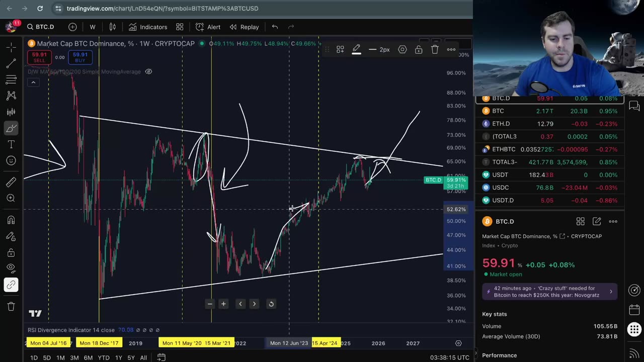644x362 pixels.
Task: Lock the selected drawing
Action: tap(419, 49)
